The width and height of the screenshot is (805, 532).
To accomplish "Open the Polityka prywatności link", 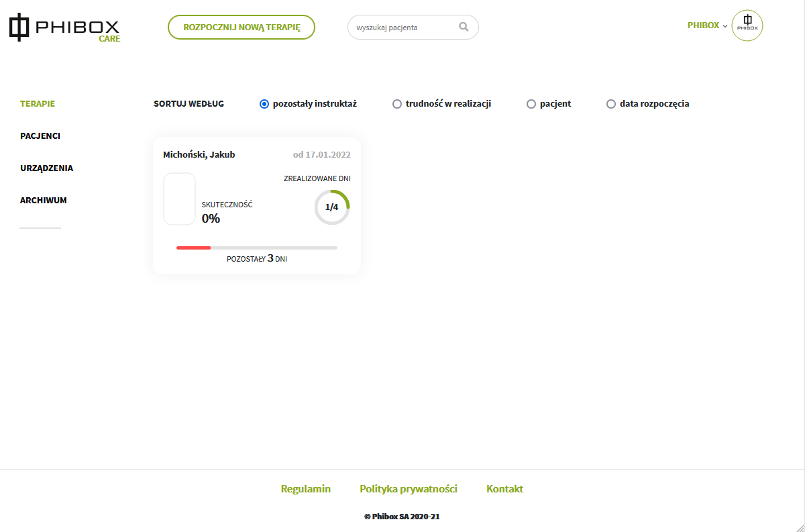I will click(409, 489).
